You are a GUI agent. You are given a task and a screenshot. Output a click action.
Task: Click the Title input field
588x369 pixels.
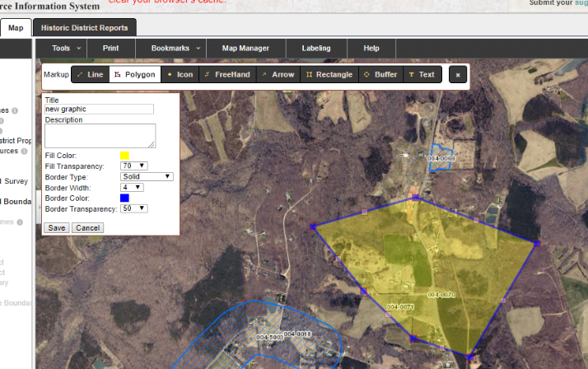pos(99,109)
